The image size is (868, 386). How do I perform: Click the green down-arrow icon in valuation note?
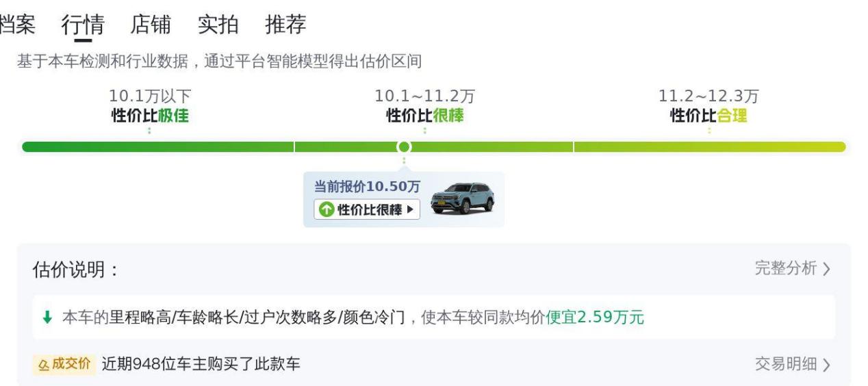[x=47, y=318]
